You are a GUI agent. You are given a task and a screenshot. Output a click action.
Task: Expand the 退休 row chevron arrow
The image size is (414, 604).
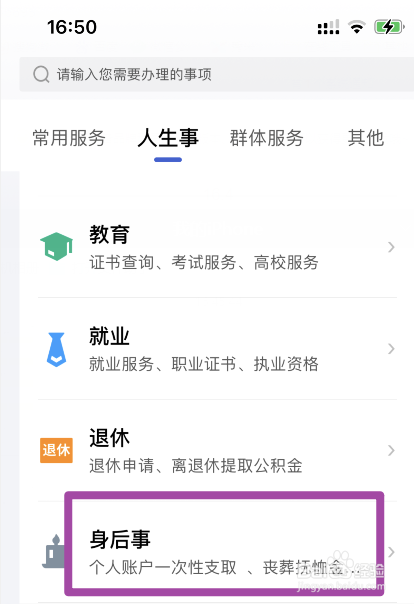pos(391,450)
